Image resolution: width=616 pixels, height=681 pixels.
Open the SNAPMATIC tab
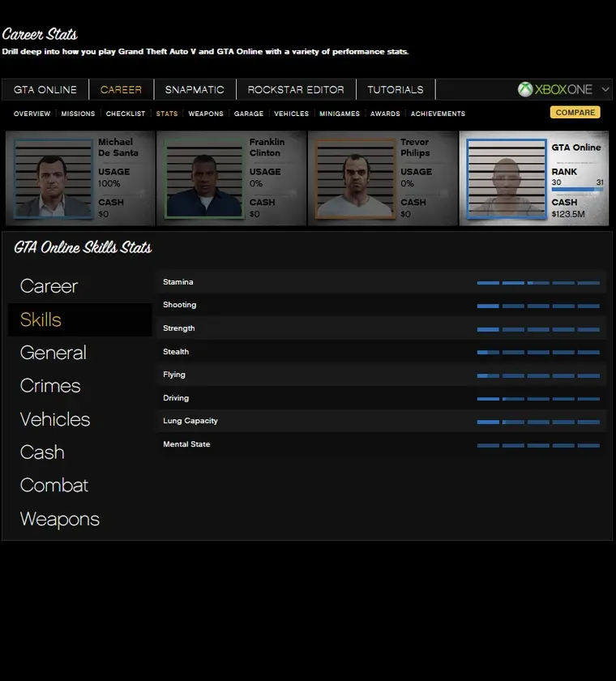coord(195,89)
